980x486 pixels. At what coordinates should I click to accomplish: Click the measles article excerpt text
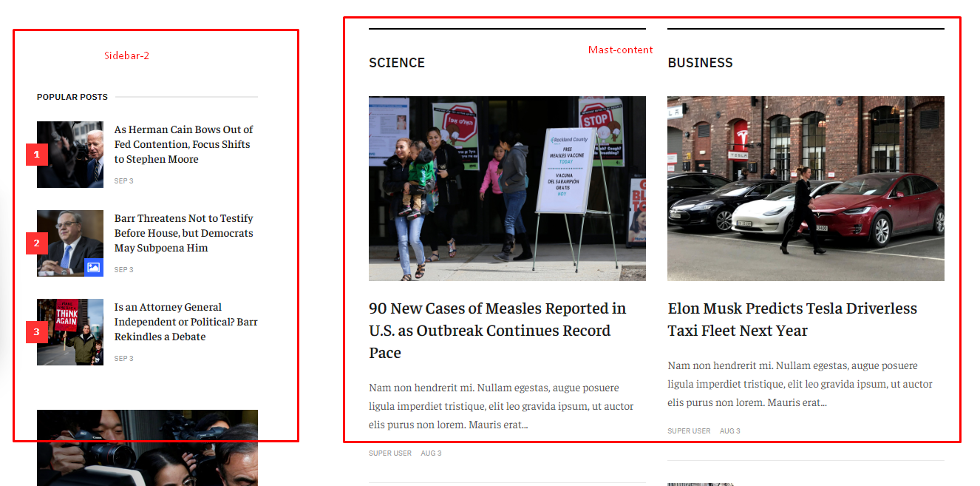pos(501,406)
